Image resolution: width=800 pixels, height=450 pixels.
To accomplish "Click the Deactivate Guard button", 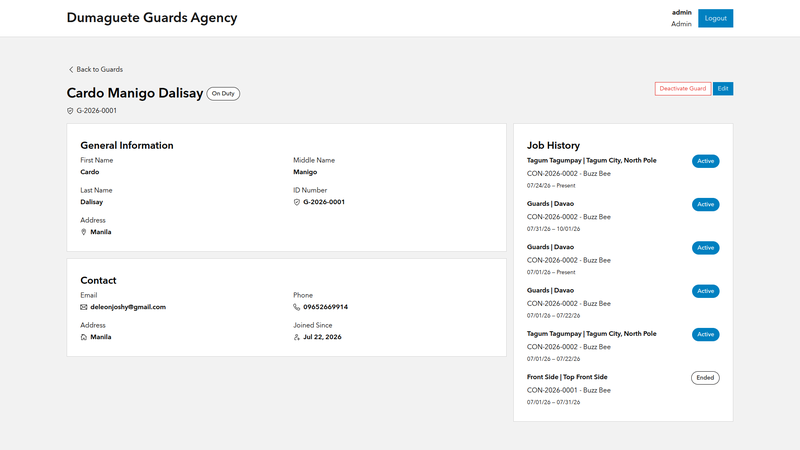I will (x=683, y=89).
